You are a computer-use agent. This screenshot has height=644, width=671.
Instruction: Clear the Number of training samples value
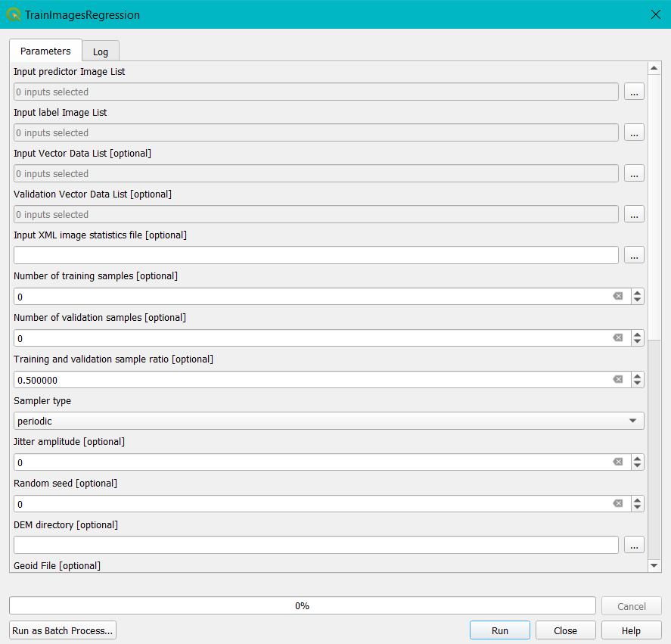617,297
